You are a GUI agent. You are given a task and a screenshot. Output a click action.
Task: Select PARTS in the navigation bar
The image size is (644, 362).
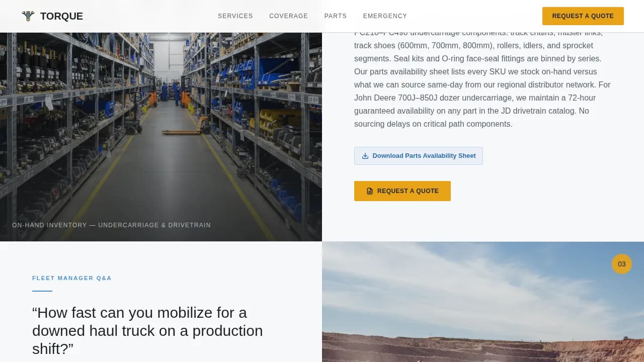coord(335,16)
